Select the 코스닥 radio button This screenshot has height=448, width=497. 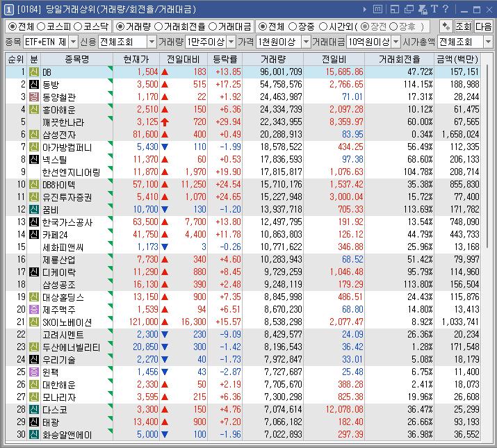78,26
